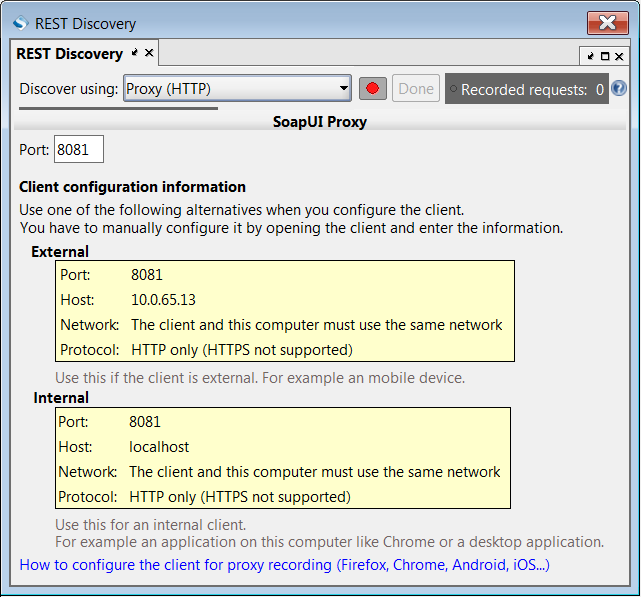Open the blue help question-mark icon

point(619,88)
